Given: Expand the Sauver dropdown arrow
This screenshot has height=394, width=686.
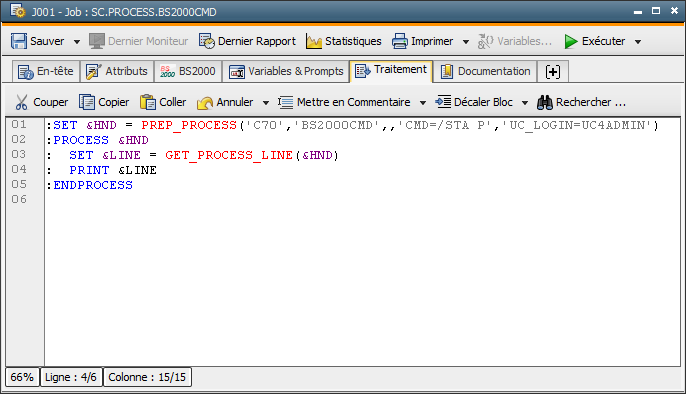Looking at the screenshot, I should coord(77,42).
